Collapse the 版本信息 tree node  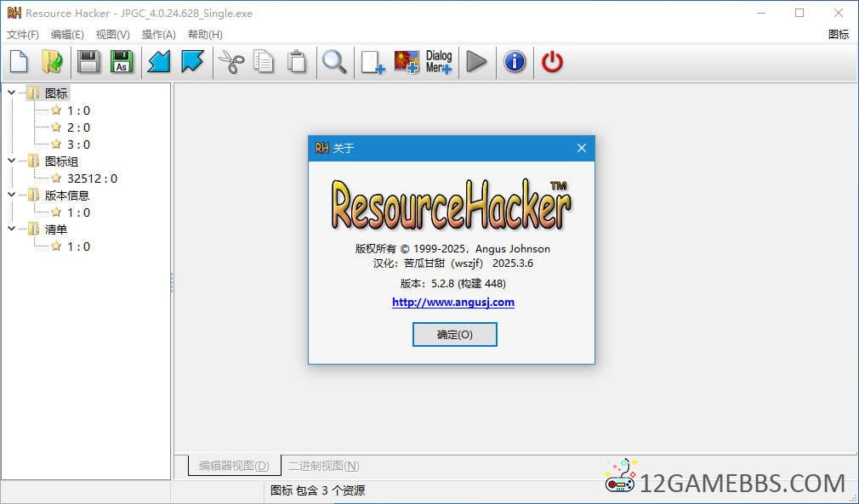tap(12, 195)
